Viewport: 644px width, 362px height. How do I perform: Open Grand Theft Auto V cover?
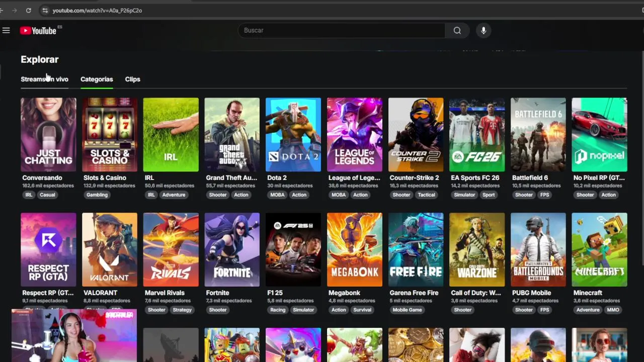point(232,135)
